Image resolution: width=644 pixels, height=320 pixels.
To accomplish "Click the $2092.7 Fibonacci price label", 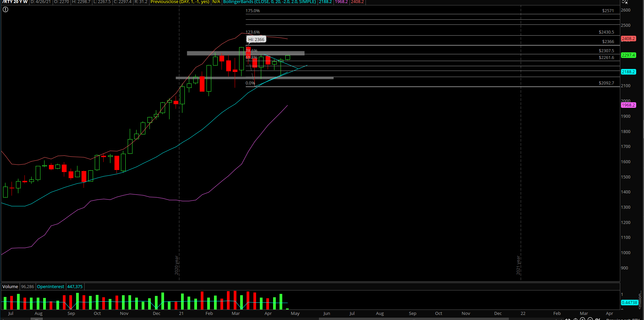I will pos(606,83).
